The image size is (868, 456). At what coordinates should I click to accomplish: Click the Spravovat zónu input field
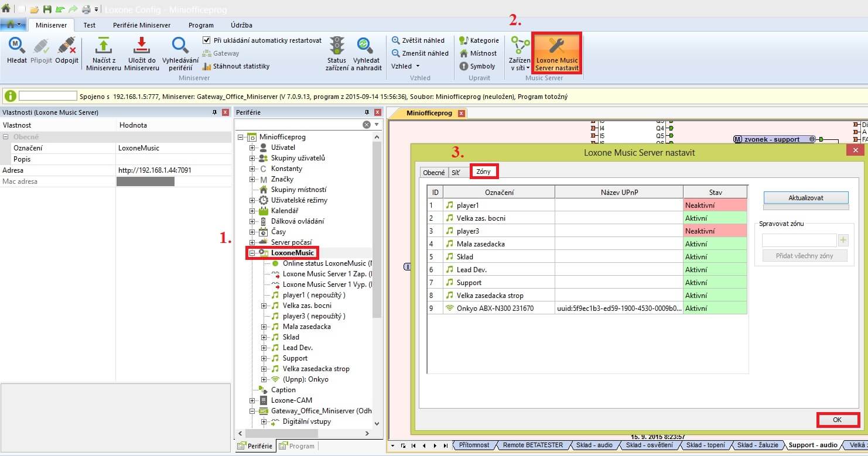point(799,240)
